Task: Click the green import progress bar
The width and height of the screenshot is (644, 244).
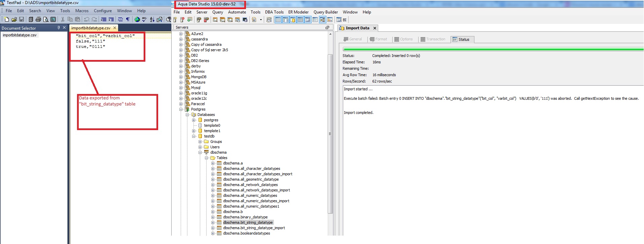Action: [493, 49]
